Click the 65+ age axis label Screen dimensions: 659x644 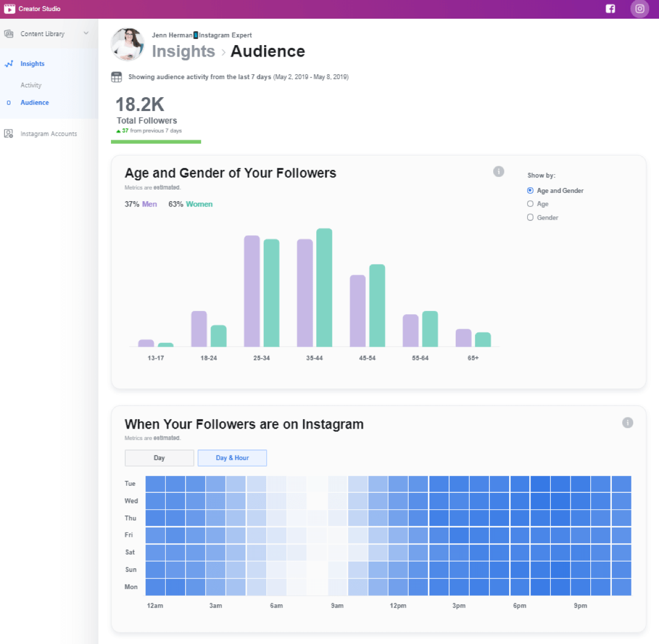pyautogui.click(x=473, y=358)
